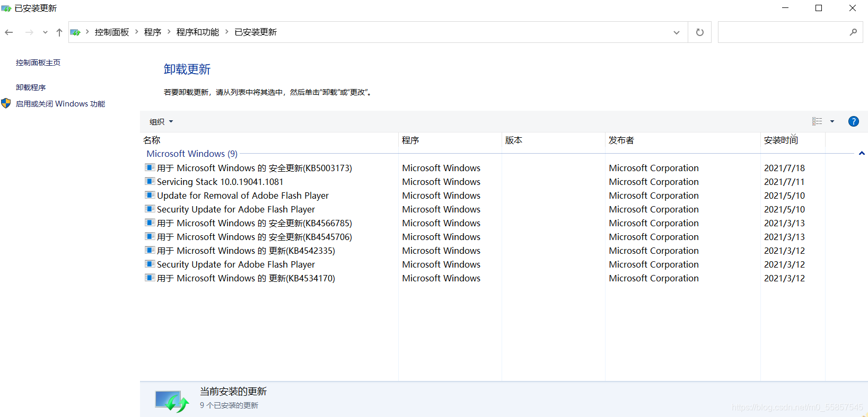Select Servicing Stack 10.0.19041.1081
This screenshot has height=417, width=868.
tap(220, 182)
